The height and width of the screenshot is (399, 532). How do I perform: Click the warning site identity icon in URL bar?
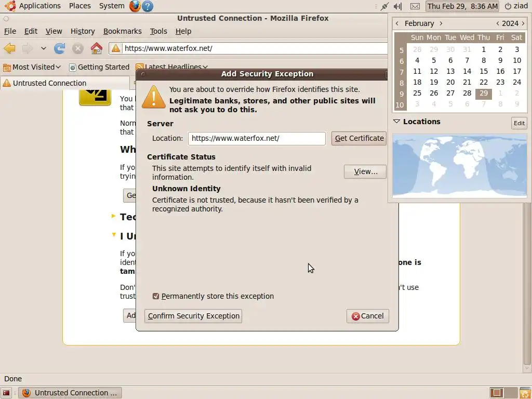point(116,48)
